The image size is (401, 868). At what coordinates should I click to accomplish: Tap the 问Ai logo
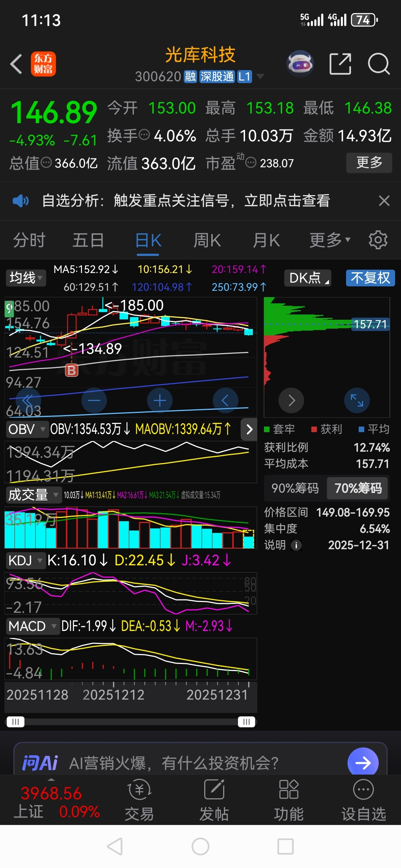(x=40, y=763)
